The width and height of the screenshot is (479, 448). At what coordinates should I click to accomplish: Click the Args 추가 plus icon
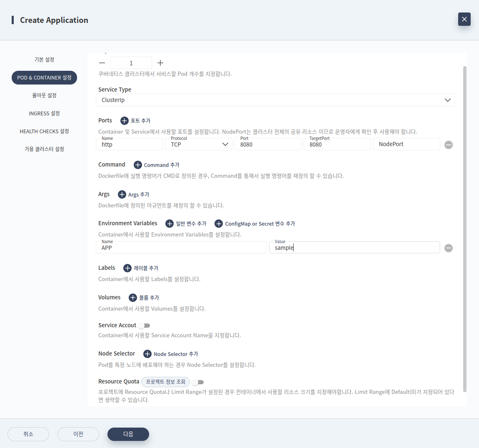(x=122, y=194)
